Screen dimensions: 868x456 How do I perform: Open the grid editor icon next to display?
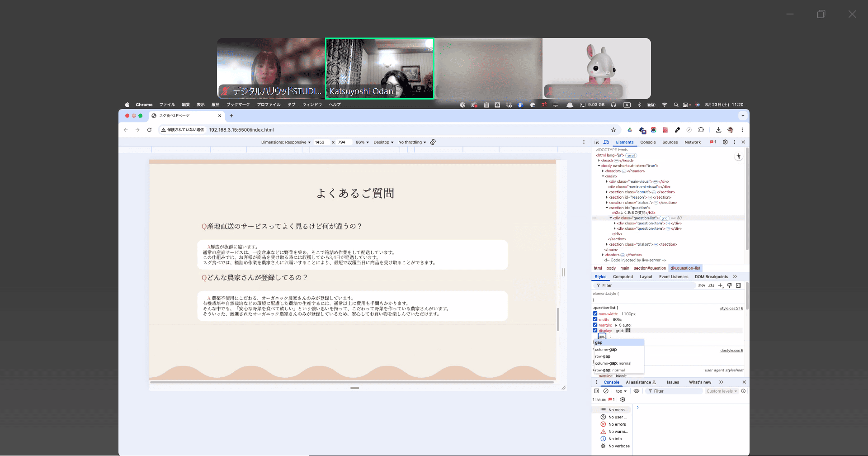[x=628, y=331]
